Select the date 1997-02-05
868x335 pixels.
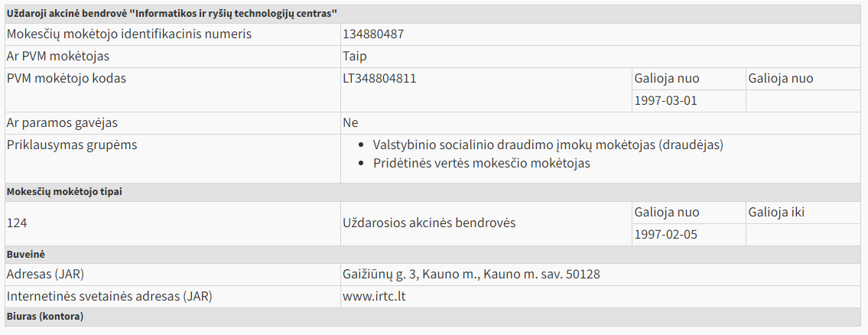click(x=665, y=235)
